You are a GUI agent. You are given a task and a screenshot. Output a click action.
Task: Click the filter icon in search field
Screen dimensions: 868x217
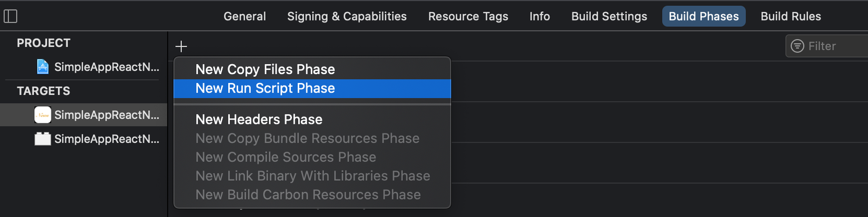click(x=798, y=46)
